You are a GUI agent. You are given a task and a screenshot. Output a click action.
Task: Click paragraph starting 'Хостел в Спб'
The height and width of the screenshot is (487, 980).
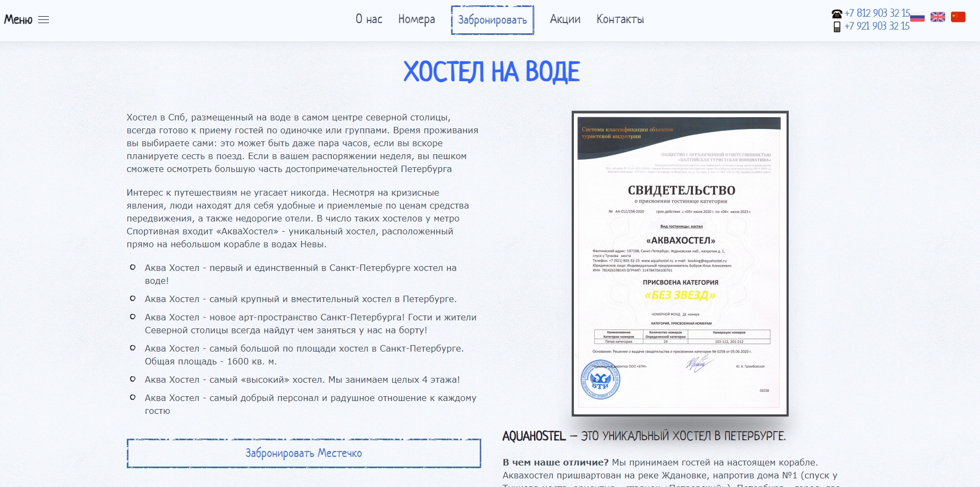302,143
